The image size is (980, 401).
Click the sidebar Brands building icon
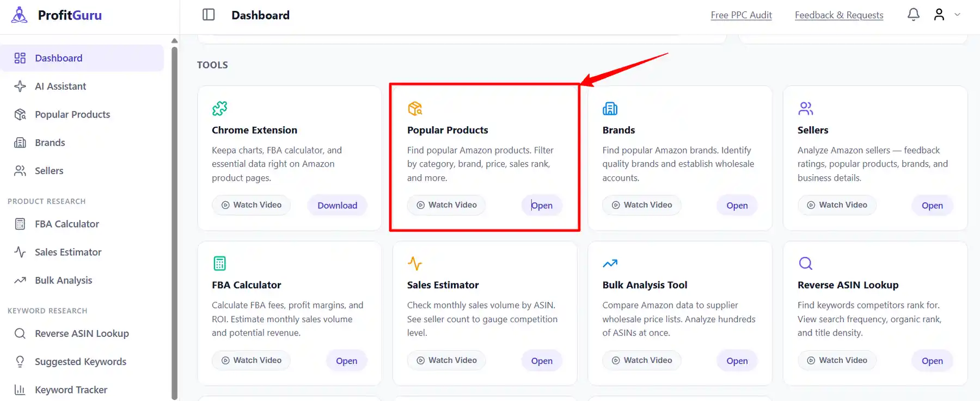click(x=20, y=143)
